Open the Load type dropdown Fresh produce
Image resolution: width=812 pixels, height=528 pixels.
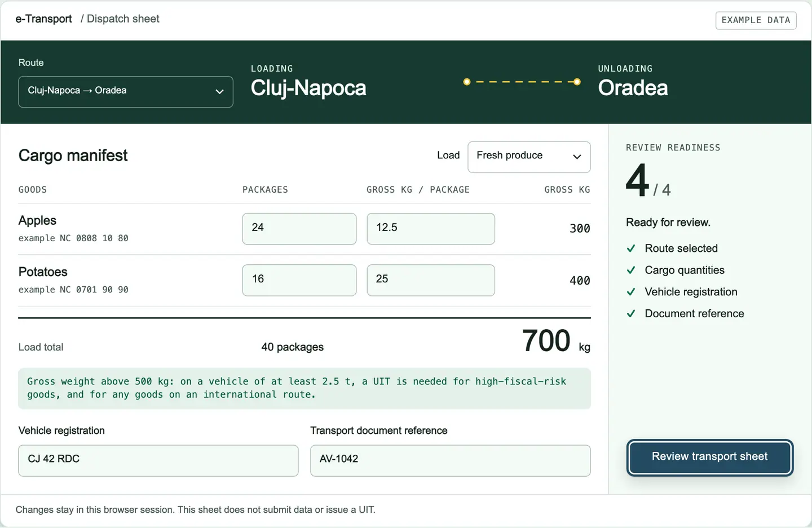[x=529, y=157]
